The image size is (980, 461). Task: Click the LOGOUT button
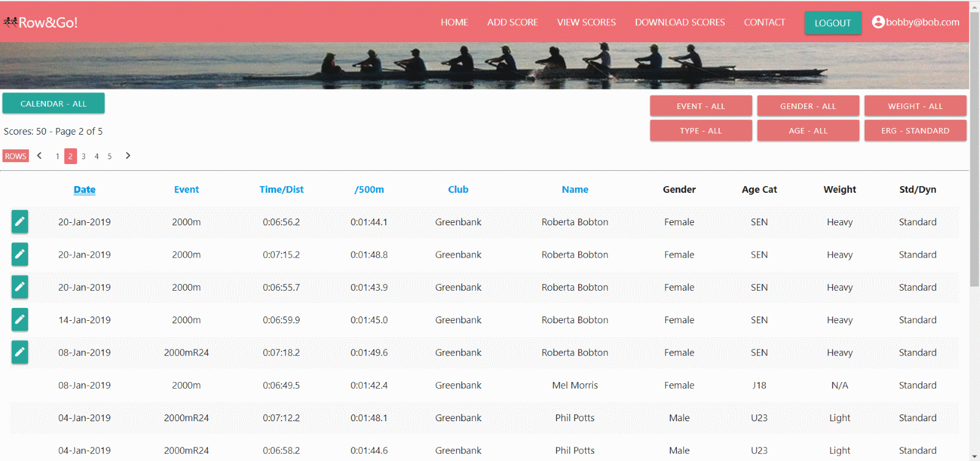click(x=832, y=23)
